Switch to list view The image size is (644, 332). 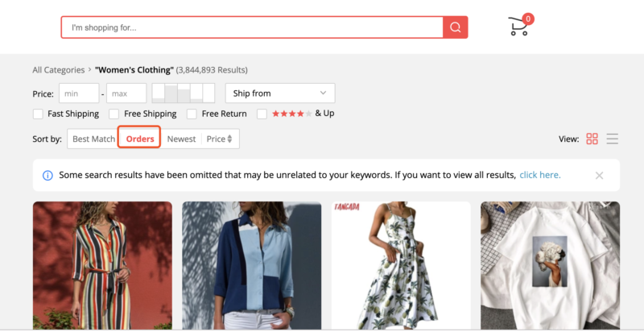click(x=613, y=139)
